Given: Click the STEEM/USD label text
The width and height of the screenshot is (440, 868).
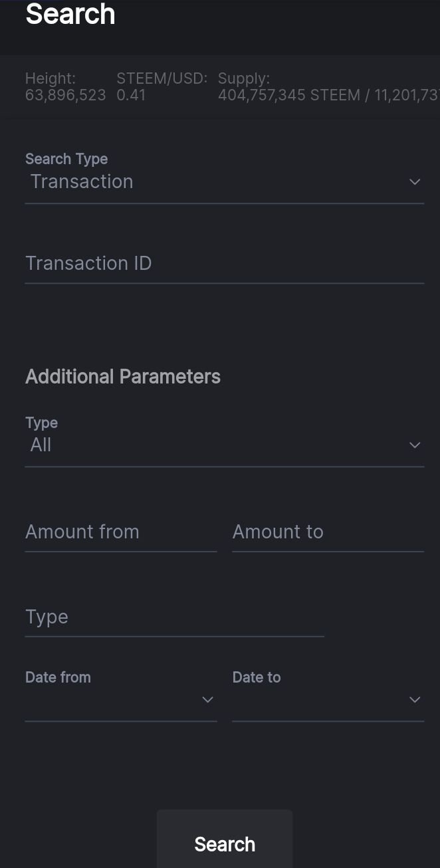Looking at the screenshot, I should pos(162,78).
